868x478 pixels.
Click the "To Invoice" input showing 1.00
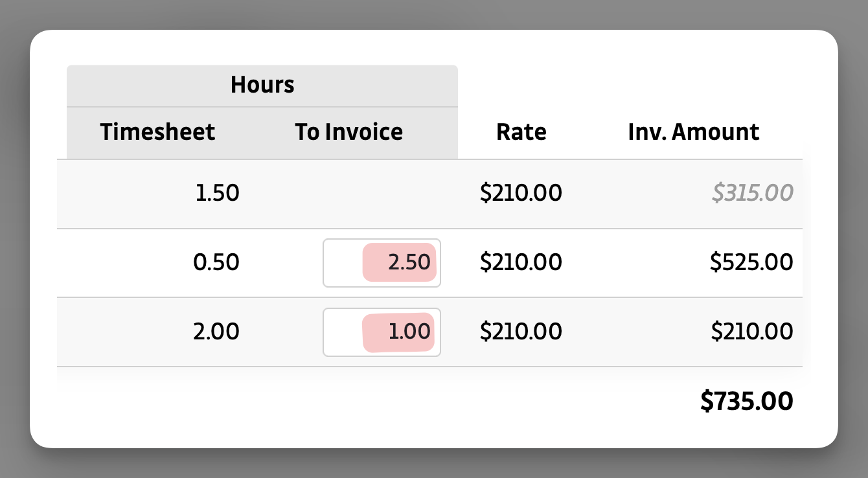(x=382, y=332)
